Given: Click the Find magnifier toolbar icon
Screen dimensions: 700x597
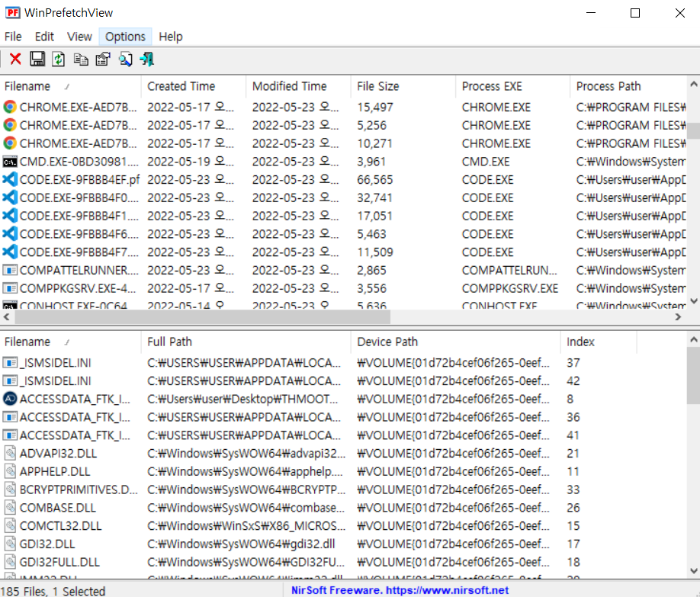Looking at the screenshot, I should (x=126, y=59).
